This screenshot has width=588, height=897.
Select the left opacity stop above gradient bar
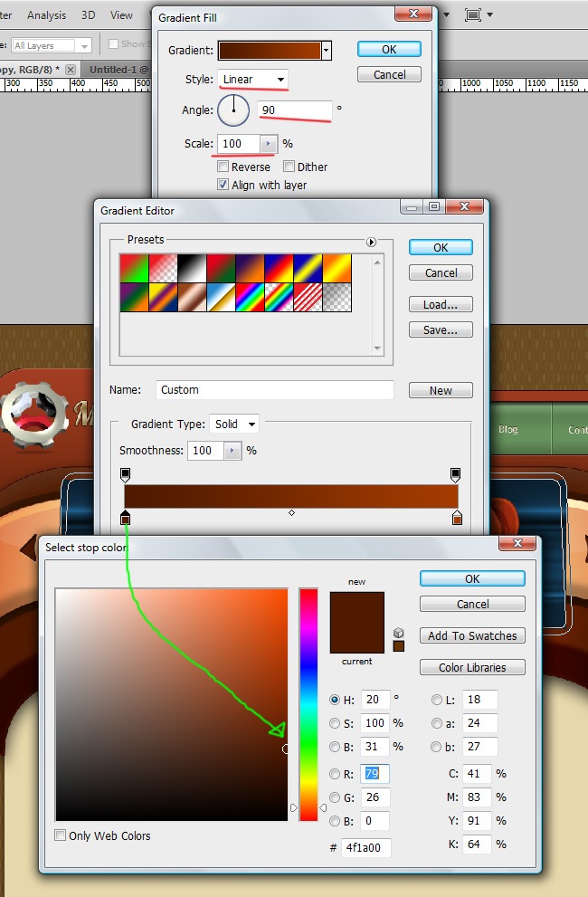point(125,474)
